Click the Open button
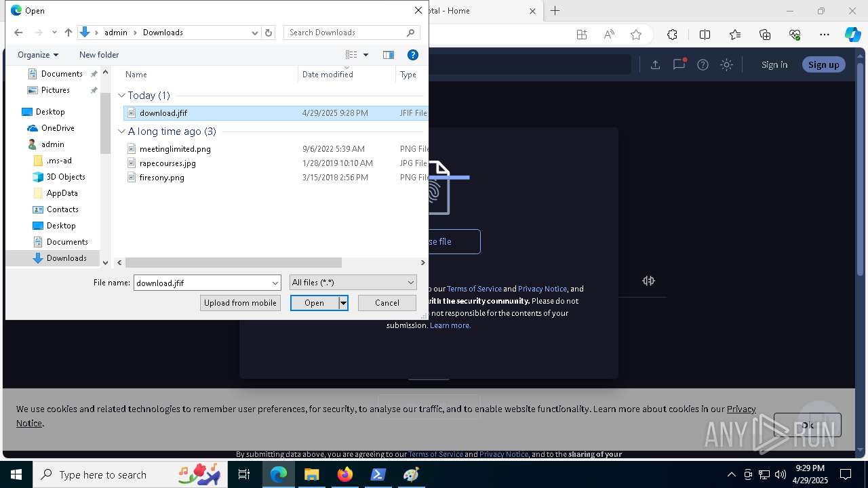Viewport: 868px width, 488px height. [x=315, y=303]
